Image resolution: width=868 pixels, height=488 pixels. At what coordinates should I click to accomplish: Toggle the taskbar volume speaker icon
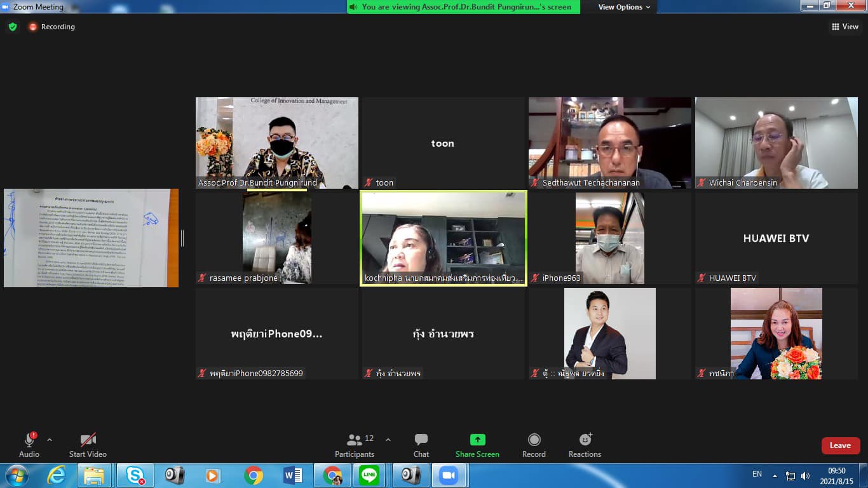pyautogui.click(x=806, y=475)
